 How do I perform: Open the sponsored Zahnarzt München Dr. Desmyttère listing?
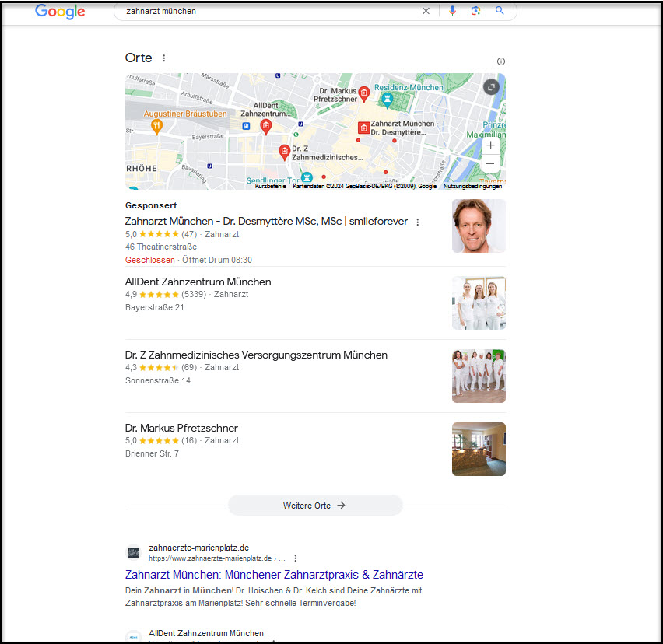266,222
